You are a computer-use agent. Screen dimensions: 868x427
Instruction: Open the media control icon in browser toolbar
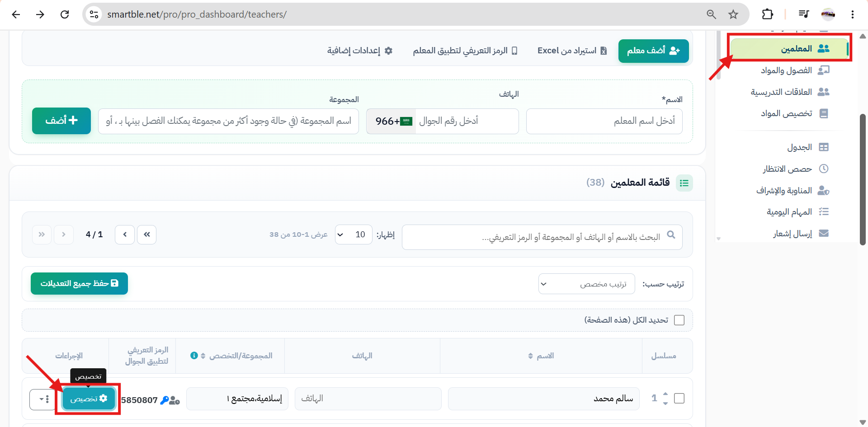pos(803,14)
